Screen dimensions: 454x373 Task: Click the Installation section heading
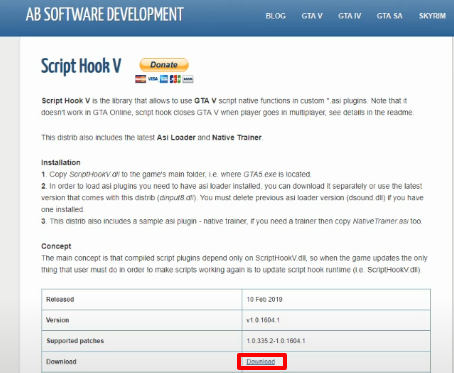pyautogui.click(x=61, y=162)
